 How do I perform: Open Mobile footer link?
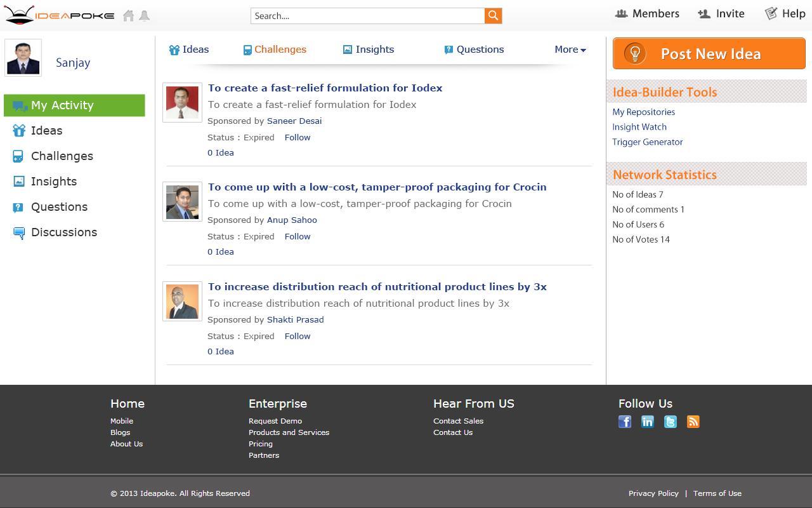coord(122,421)
